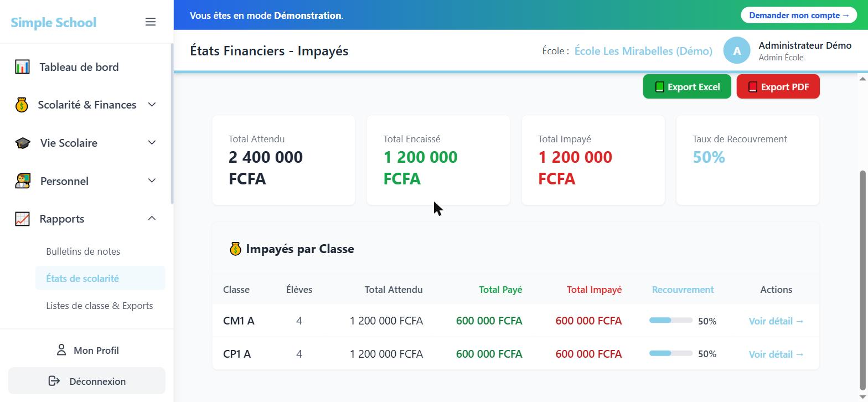The height and width of the screenshot is (402, 868).
Task: Click the green book icon on Export Excel
Action: pos(659,87)
